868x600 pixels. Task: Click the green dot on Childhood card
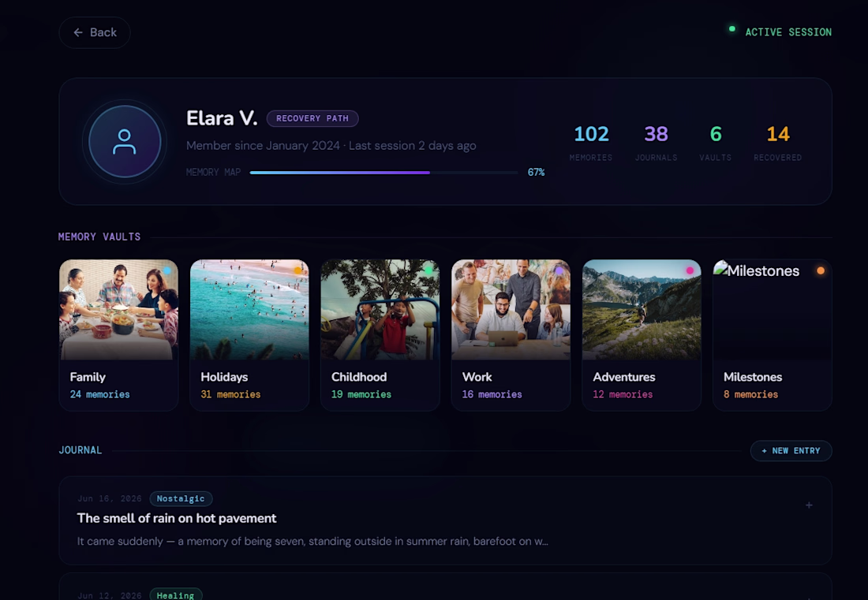[x=428, y=270]
